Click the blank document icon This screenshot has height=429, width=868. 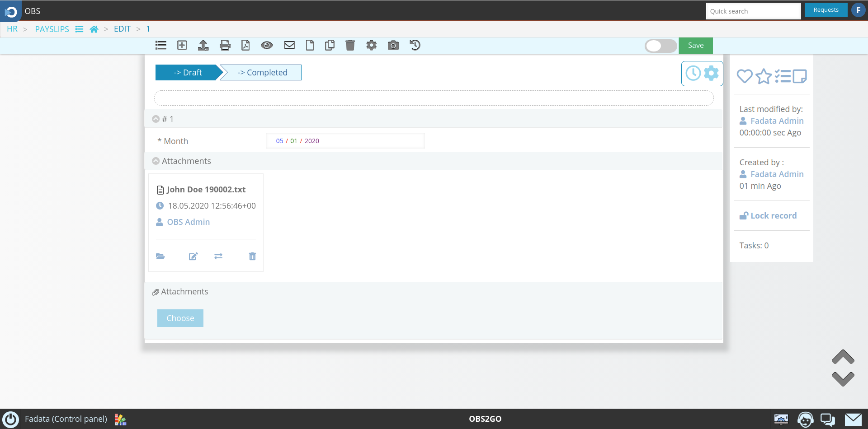[310, 45]
